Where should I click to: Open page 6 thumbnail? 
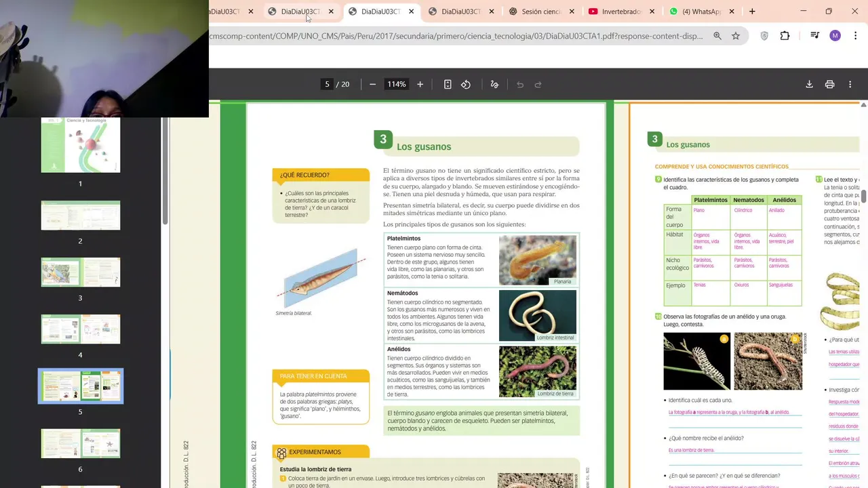coord(81,443)
